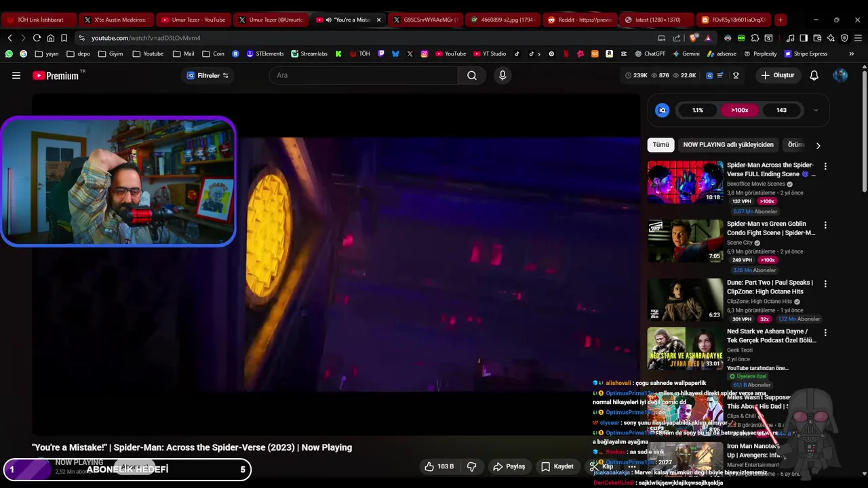Screen dimensions: 868x488
Task: Open Instagram bookmark icon
Action: [x=425, y=54]
